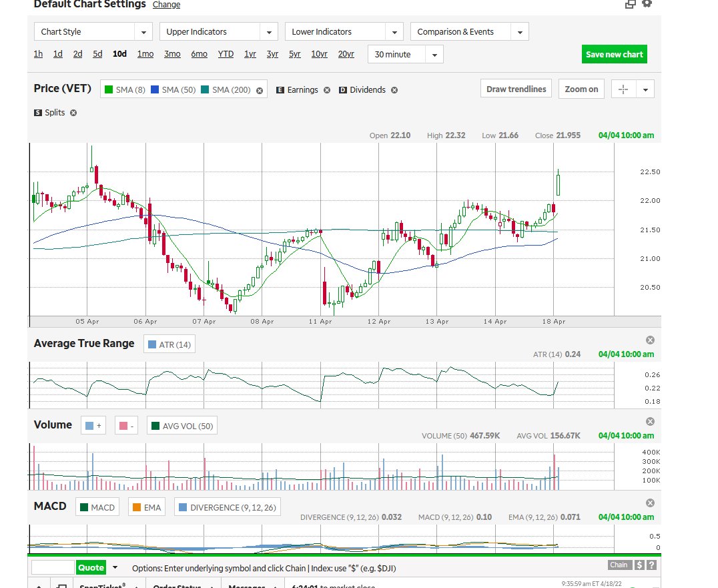Click the 'High 22.32' price readout
Image resolution: width=718 pixels, height=588 pixels.
(446, 135)
